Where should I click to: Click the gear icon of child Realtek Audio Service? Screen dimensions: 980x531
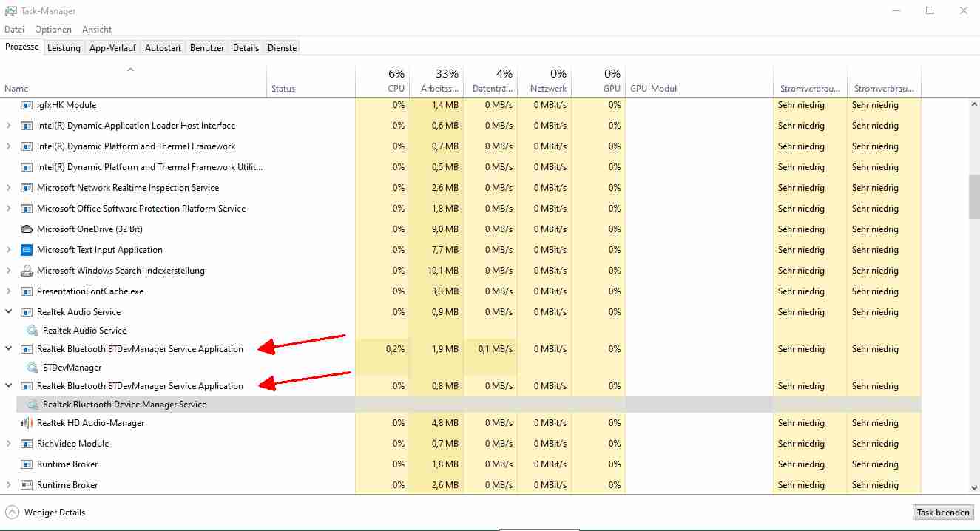tap(33, 331)
